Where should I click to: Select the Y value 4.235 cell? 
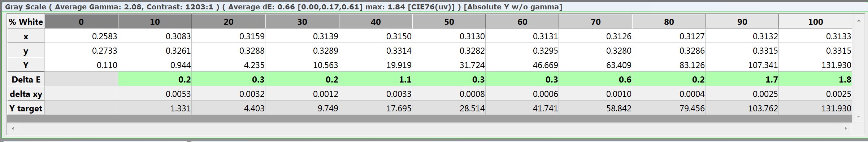(229, 65)
